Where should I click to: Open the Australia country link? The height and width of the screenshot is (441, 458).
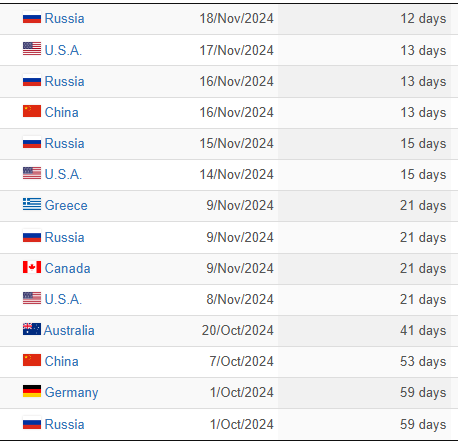pyautogui.click(x=69, y=330)
